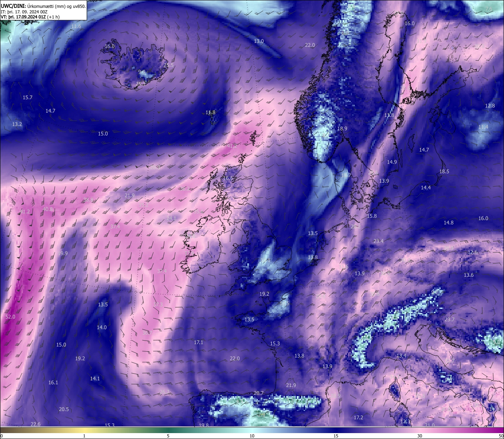Click the 12.6 value at the right edge

coord(472,252)
